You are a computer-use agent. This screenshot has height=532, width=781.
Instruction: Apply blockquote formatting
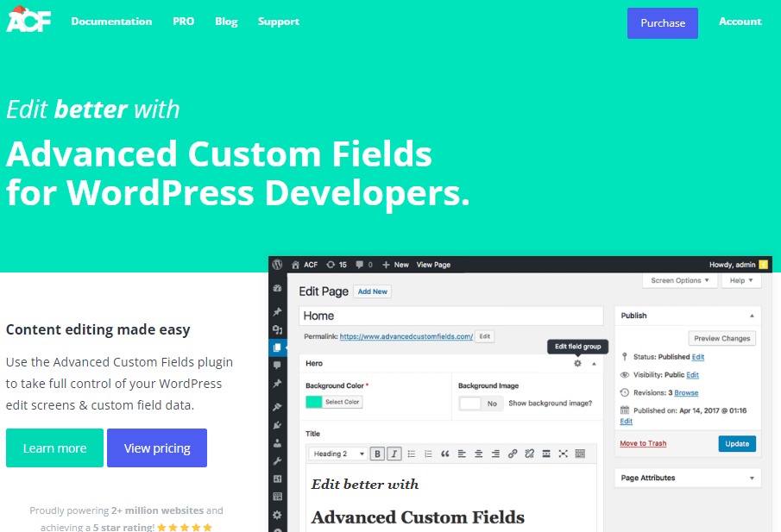(445, 454)
